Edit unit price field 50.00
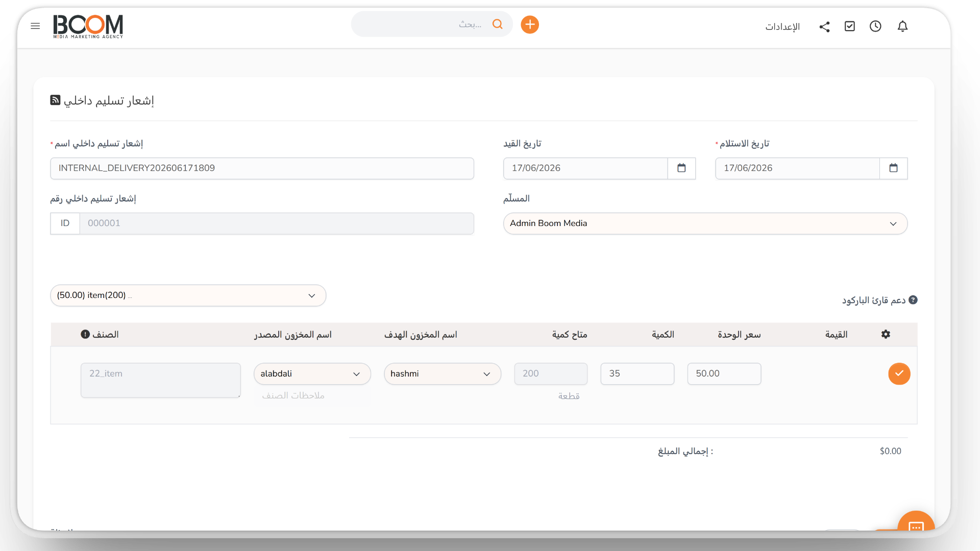Image resolution: width=980 pixels, height=551 pixels. (x=724, y=374)
